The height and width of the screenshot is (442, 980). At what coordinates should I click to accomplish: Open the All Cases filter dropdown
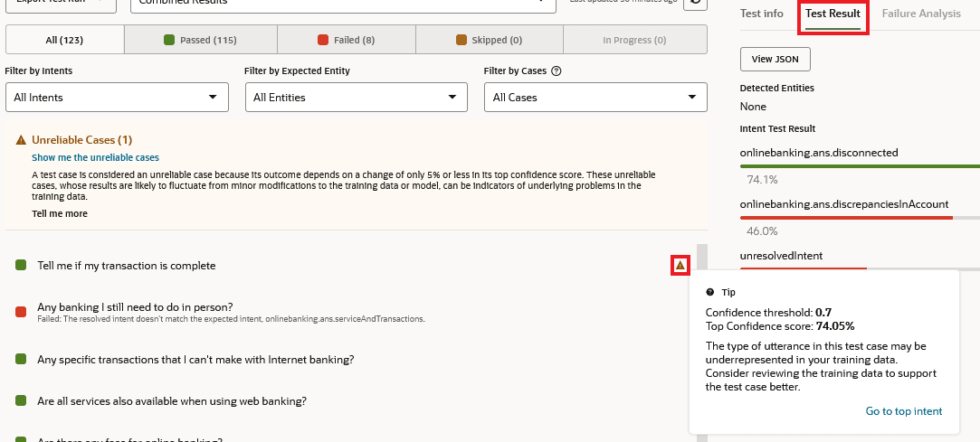click(x=595, y=97)
